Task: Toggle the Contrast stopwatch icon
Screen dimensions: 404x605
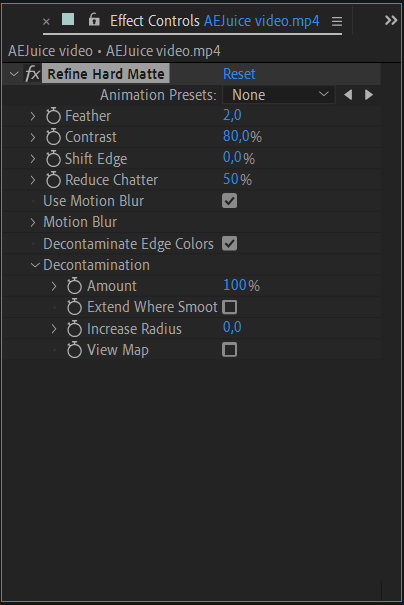Action: click(x=53, y=137)
